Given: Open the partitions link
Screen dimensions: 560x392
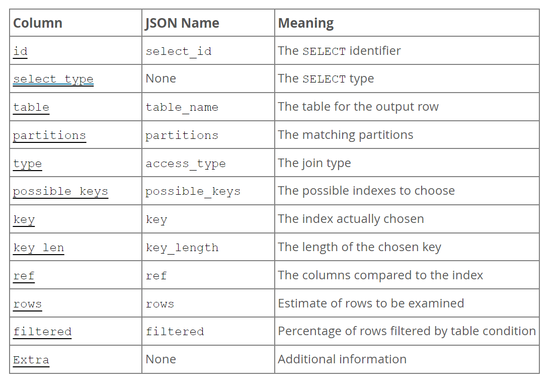Looking at the screenshot, I should point(49,136).
